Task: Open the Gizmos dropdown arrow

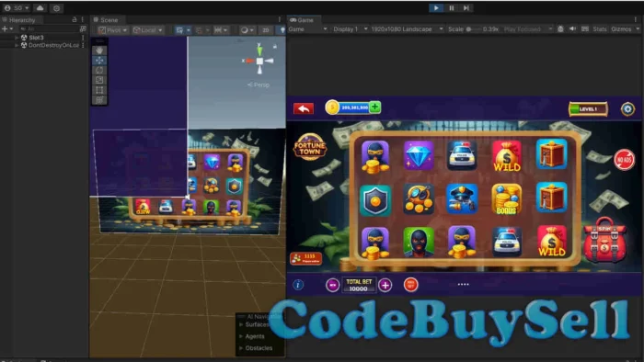Action: pos(638,29)
